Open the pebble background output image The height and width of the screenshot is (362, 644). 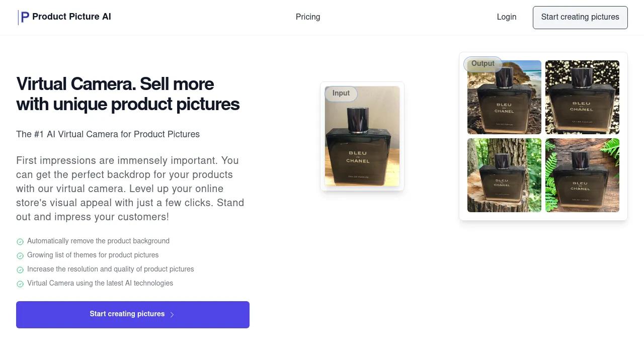coord(582,98)
